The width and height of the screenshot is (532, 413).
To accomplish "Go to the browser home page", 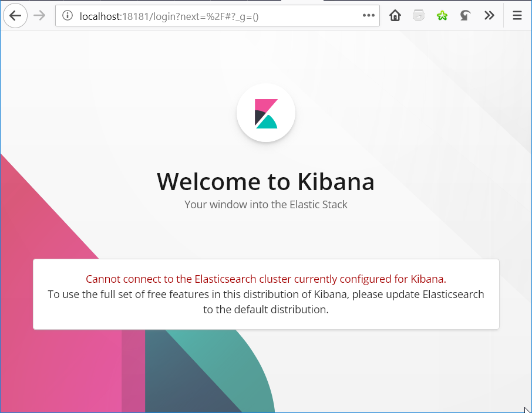I will pyautogui.click(x=395, y=16).
